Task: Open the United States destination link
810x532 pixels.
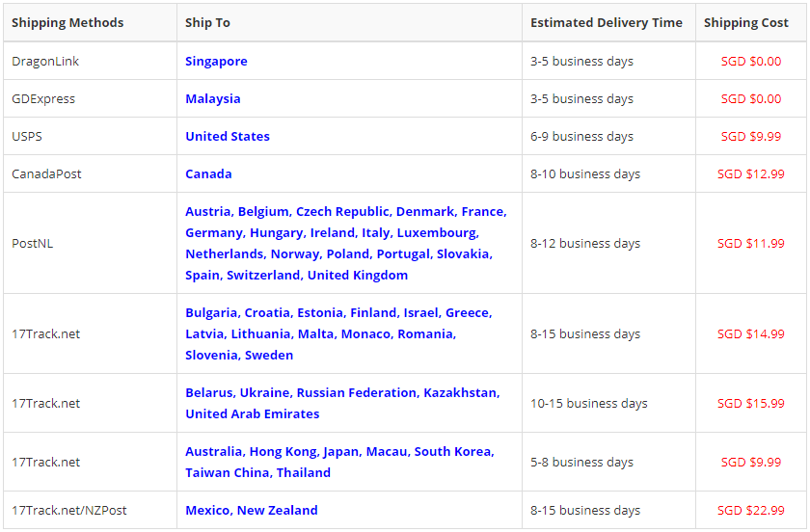Action: (228, 136)
